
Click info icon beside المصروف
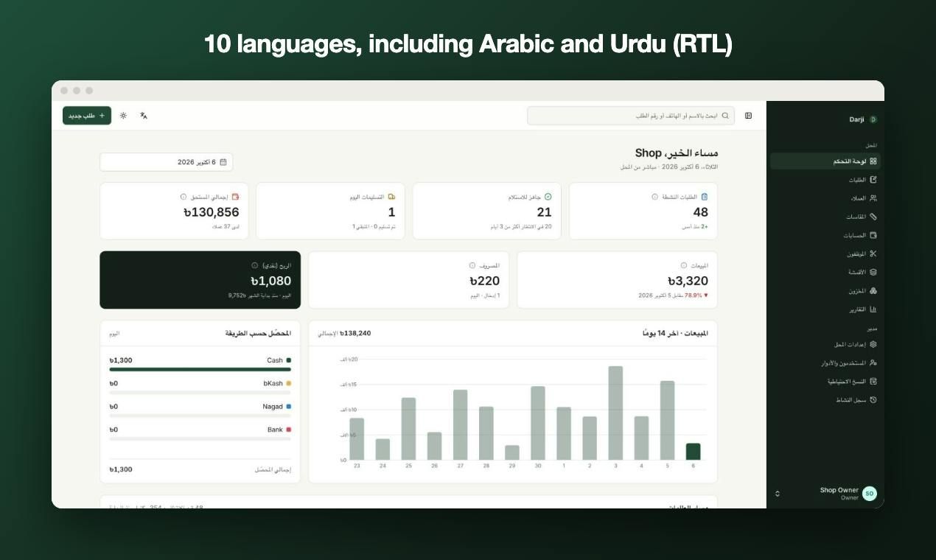tap(472, 265)
